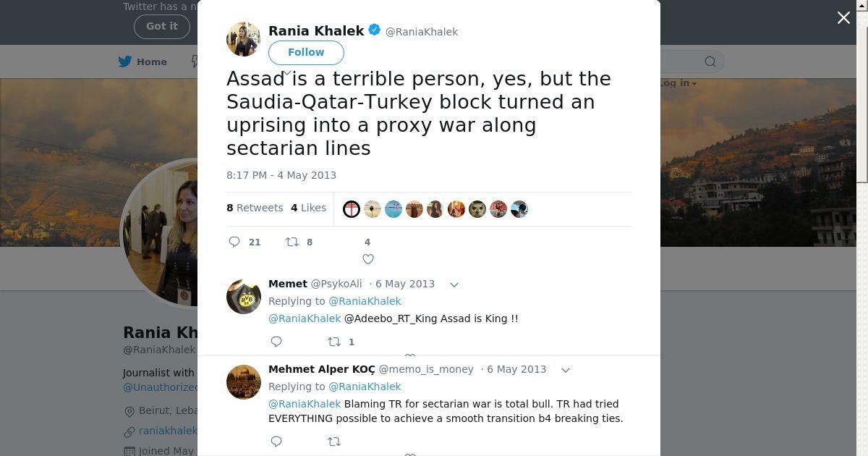Open the Log in dropdown
This screenshot has height=456, width=868.
point(678,83)
